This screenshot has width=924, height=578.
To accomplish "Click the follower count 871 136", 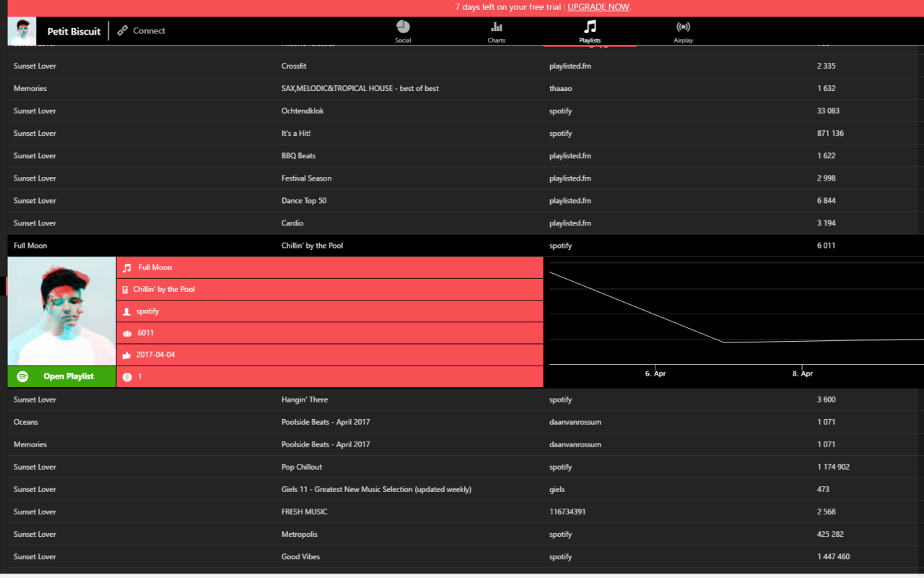I will pyautogui.click(x=830, y=133).
